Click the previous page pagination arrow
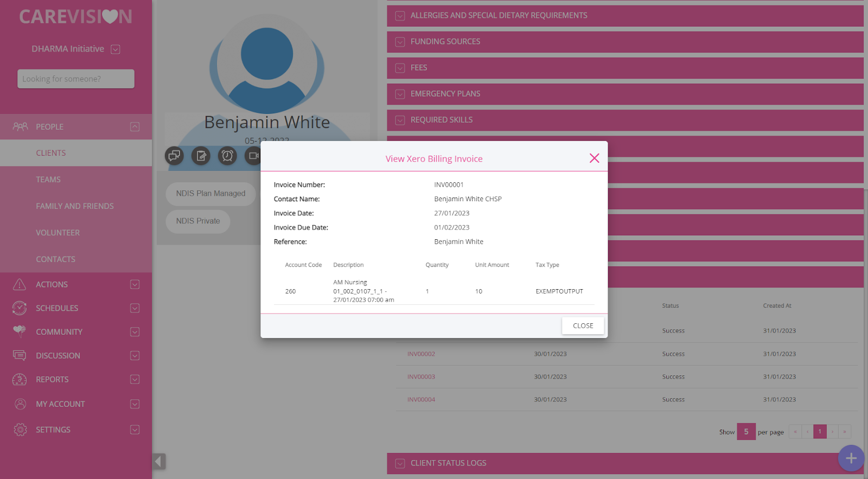The height and width of the screenshot is (479, 868). [807, 432]
